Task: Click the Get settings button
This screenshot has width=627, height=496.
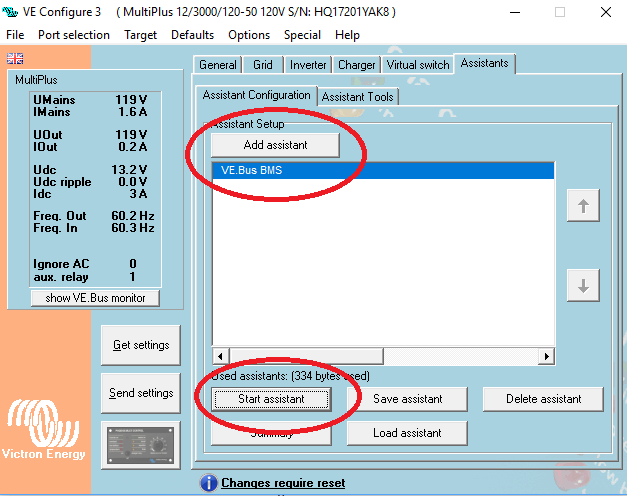Action: click(141, 345)
